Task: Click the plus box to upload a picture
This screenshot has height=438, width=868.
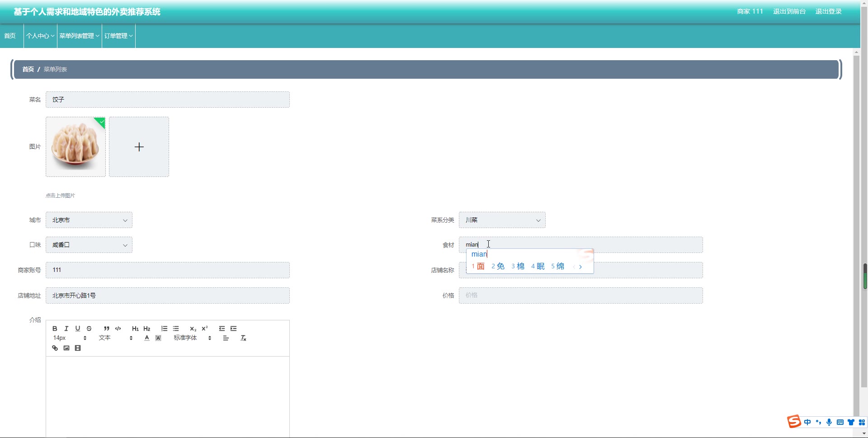Action: coord(139,147)
